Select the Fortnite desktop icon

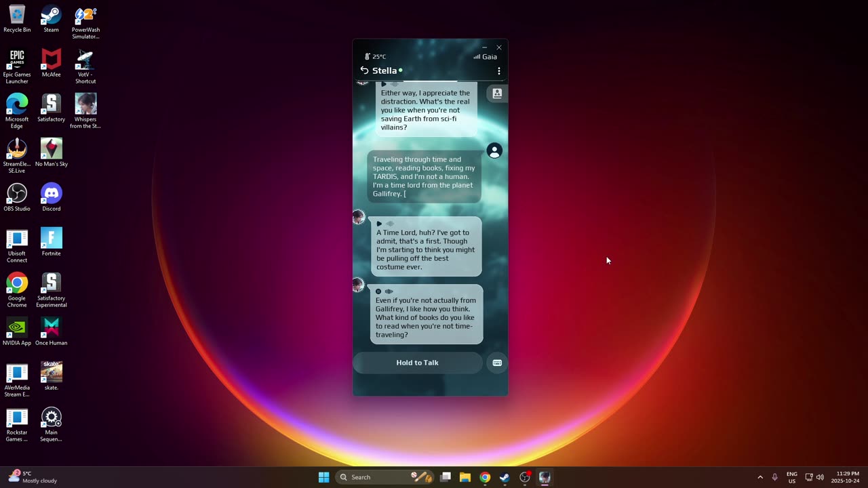click(x=51, y=242)
